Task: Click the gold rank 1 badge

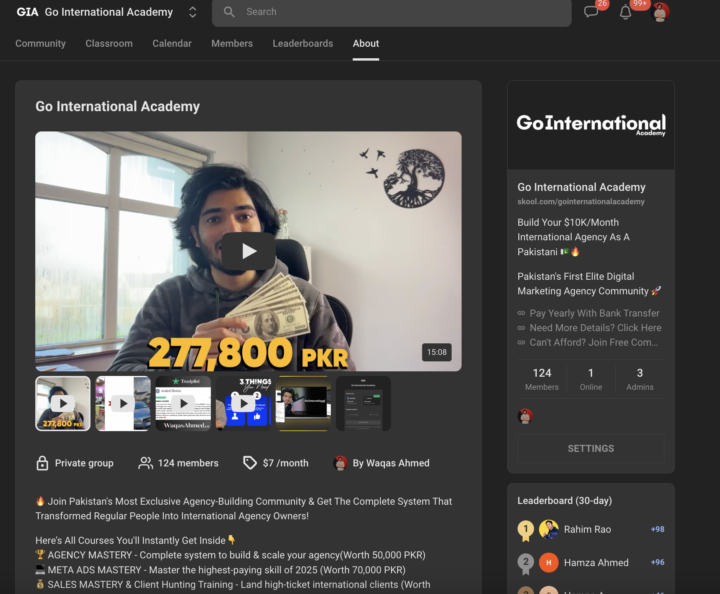Action: point(526,531)
